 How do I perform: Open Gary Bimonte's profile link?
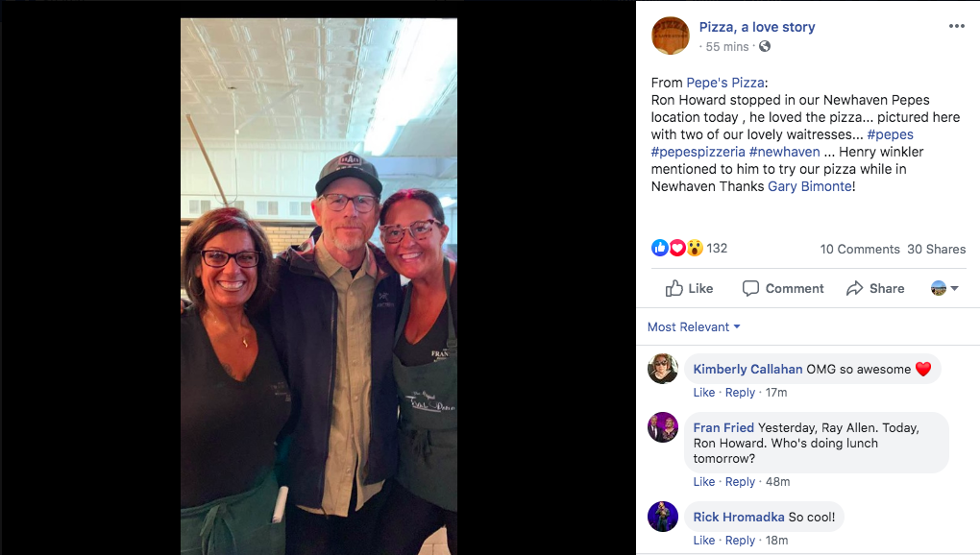tap(809, 186)
